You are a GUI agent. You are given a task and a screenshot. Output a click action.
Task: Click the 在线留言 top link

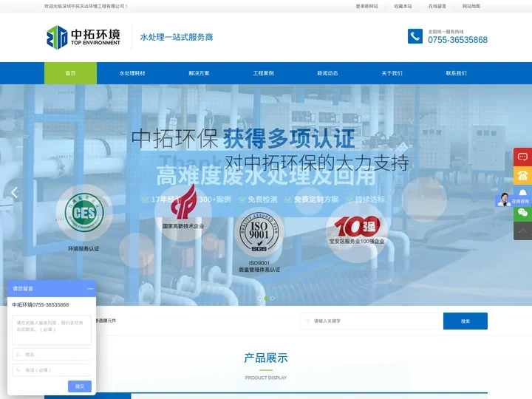(x=437, y=6)
